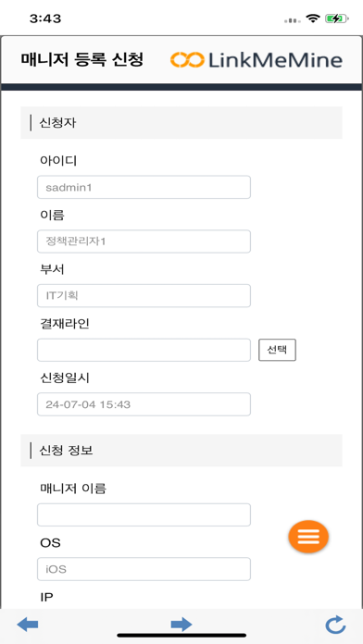The image size is (363, 644).
Task: Tap the 신청 정보 section header
Action: 181,451
